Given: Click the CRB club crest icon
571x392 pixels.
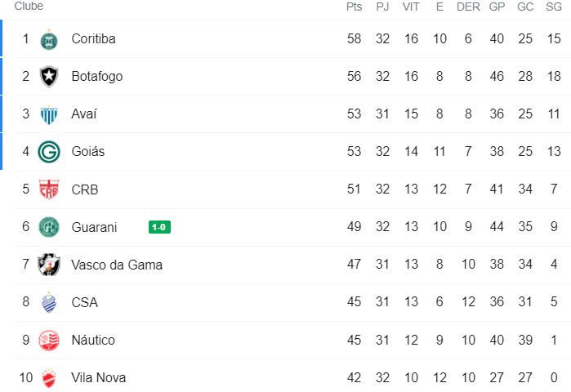Looking at the screenshot, I should pos(49,189).
